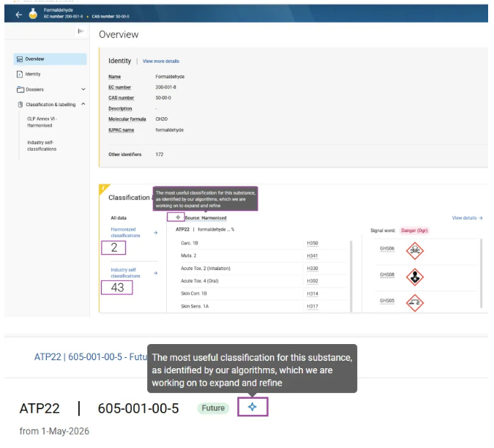Expand the Dossiers section chevron
The height and width of the screenshot is (448, 494).
(83, 89)
